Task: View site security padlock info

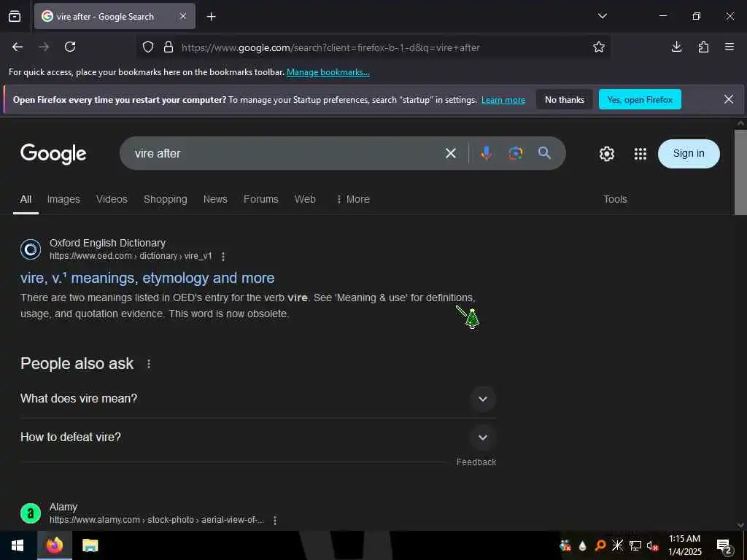Action: coord(169,47)
